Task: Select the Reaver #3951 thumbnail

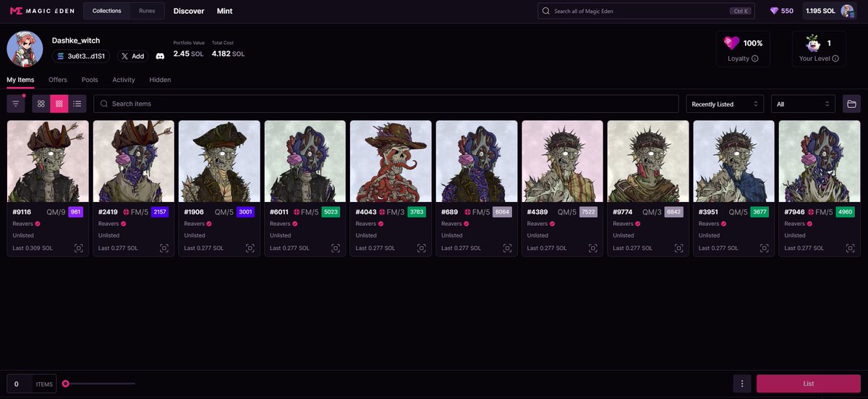Action: (733, 161)
